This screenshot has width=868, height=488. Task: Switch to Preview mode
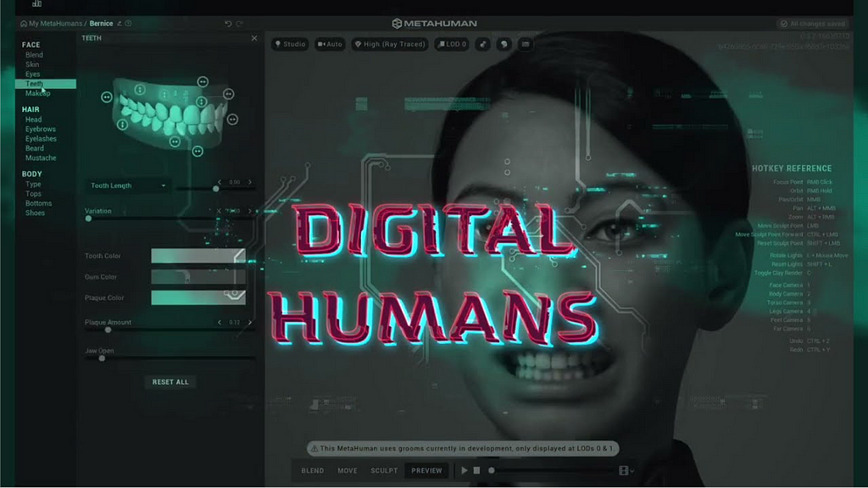click(x=427, y=471)
